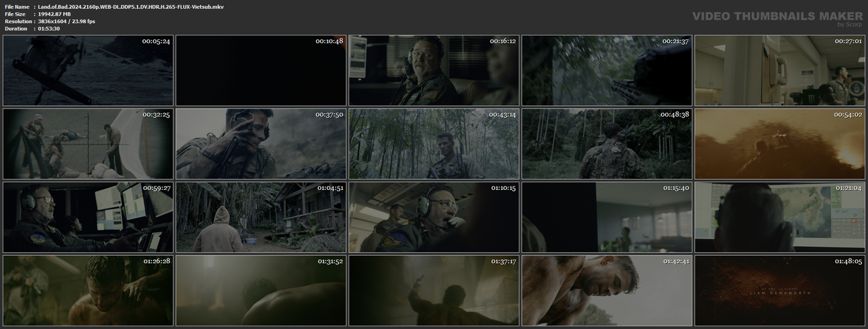The image size is (868, 329).
Task: Select the hazy thumbnail at 01:31:52
Action: (x=261, y=290)
